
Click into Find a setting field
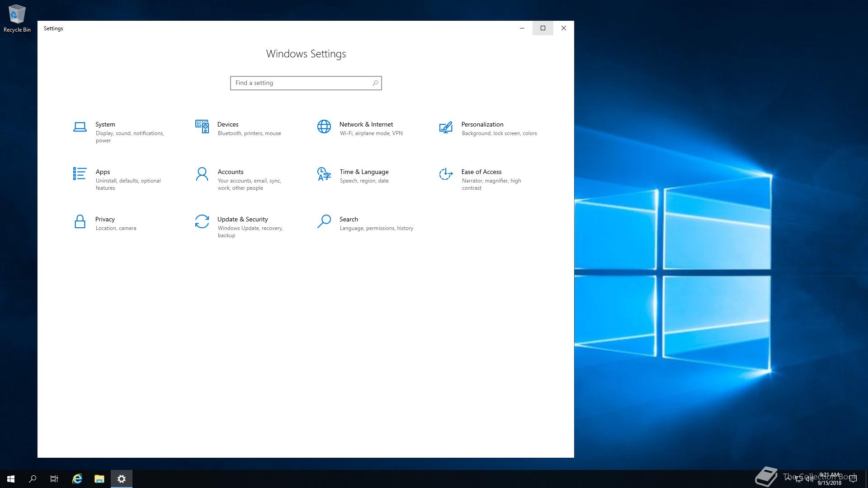(306, 83)
